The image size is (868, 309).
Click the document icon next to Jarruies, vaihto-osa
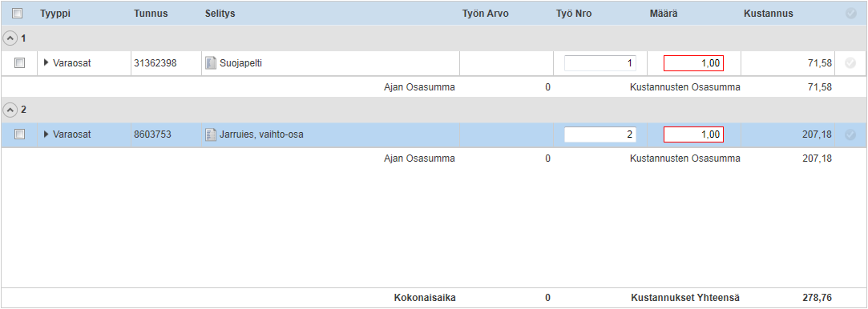(210, 134)
